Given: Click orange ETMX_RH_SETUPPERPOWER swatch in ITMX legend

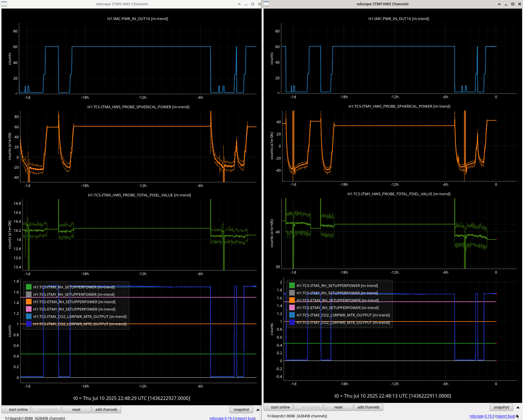Looking at the screenshot, I should point(29,301).
